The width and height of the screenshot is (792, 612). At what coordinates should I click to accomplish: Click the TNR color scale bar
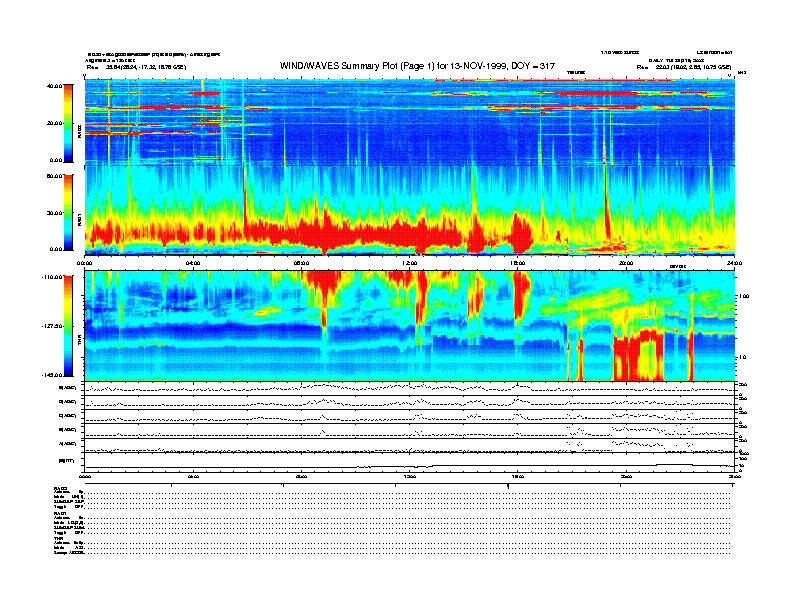tap(68, 326)
